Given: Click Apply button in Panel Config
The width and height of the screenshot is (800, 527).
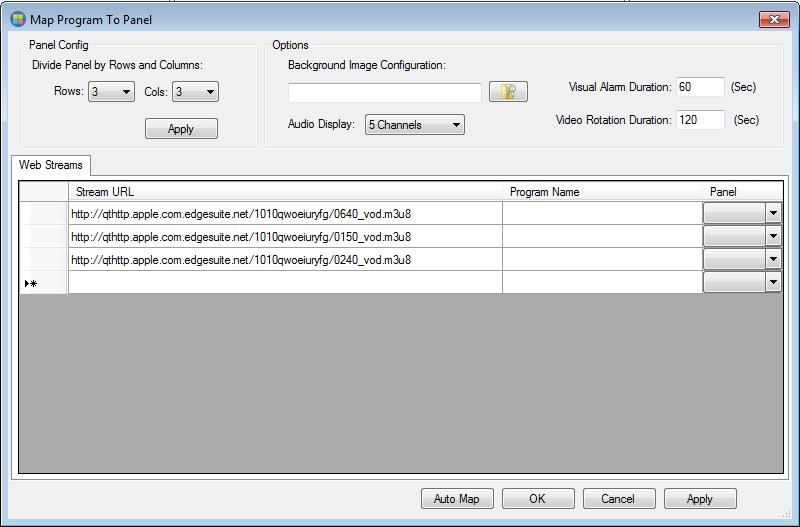Looking at the screenshot, I should coord(181,129).
